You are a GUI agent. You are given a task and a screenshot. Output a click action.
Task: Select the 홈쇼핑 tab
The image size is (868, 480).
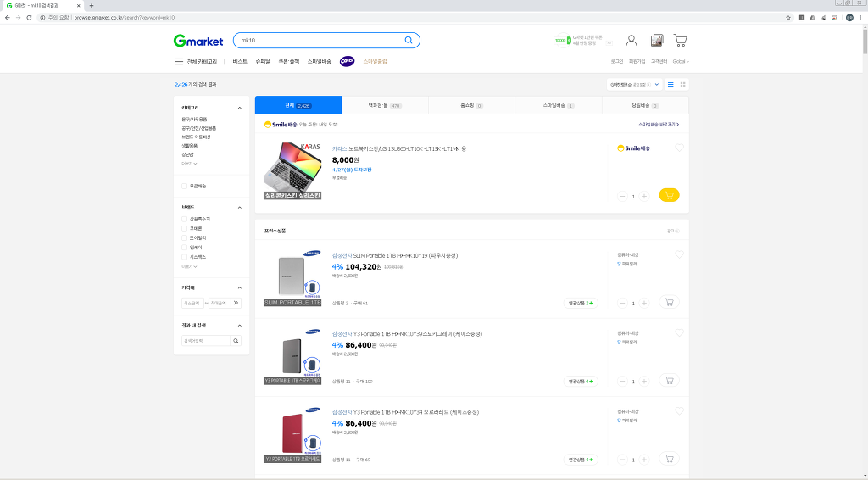(x=471, y=105)
